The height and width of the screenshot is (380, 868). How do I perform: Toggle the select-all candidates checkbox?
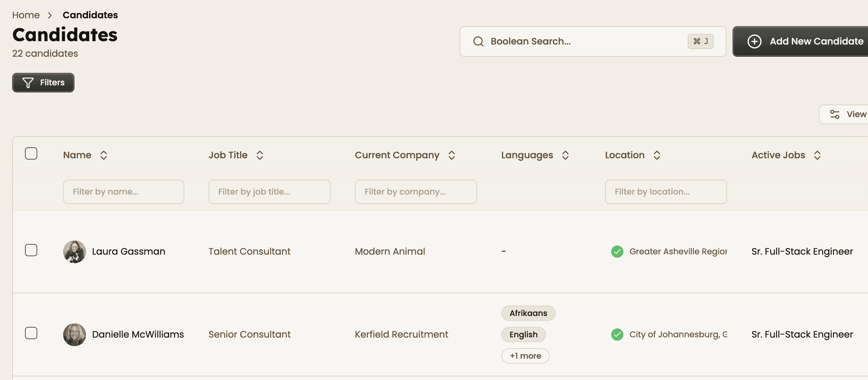(x=31, y=153)
